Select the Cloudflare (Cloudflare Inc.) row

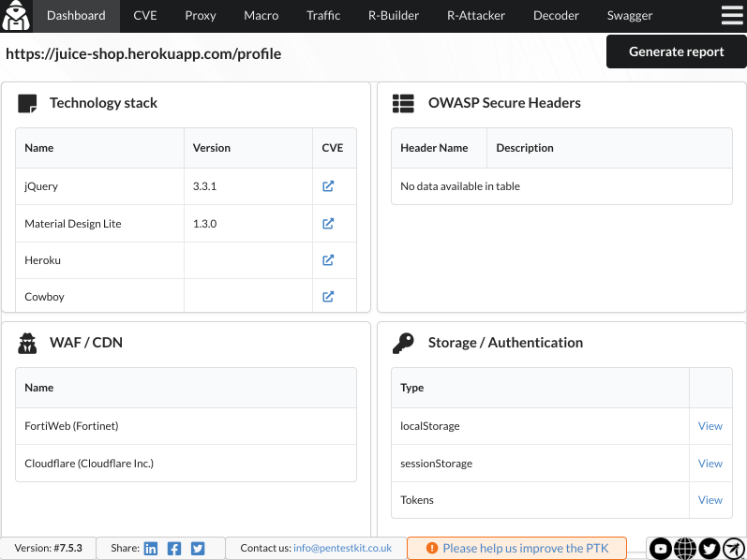point(186,464)
